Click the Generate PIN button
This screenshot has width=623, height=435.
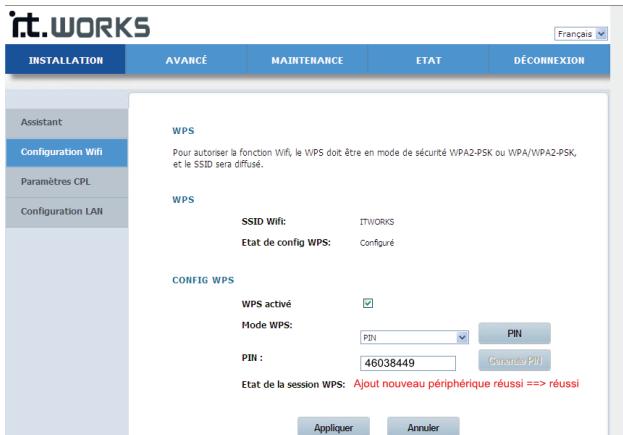[515, 360]
